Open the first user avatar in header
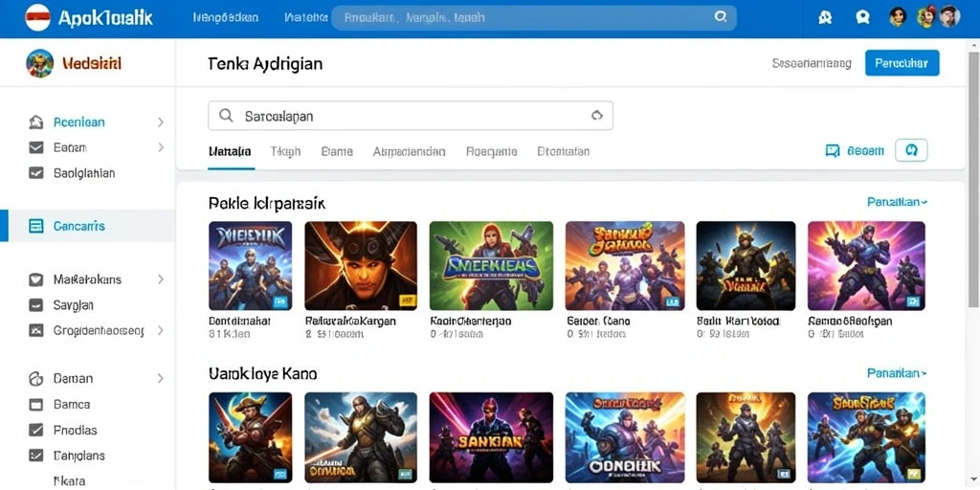Image resolution: width=980 pixels, height=490 pixels. point(898,17)
